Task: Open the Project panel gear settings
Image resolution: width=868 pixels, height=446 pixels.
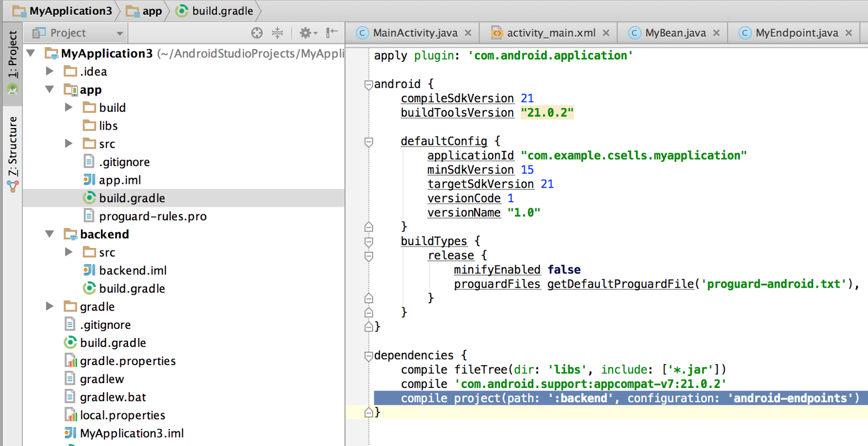Action: point(308,33)
